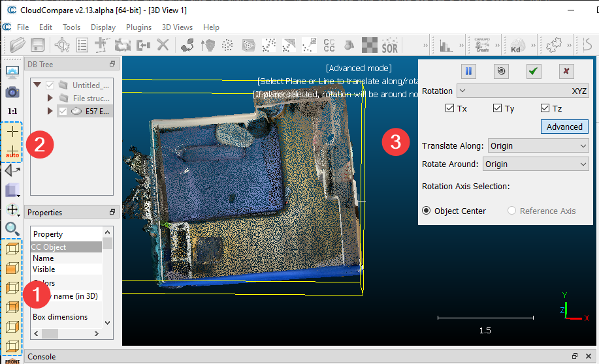Image resolution: width=599 pixels, height=364 pixels.
Task: Click the Advanced button
Action: pyautogui.click(x=564, y=127)
